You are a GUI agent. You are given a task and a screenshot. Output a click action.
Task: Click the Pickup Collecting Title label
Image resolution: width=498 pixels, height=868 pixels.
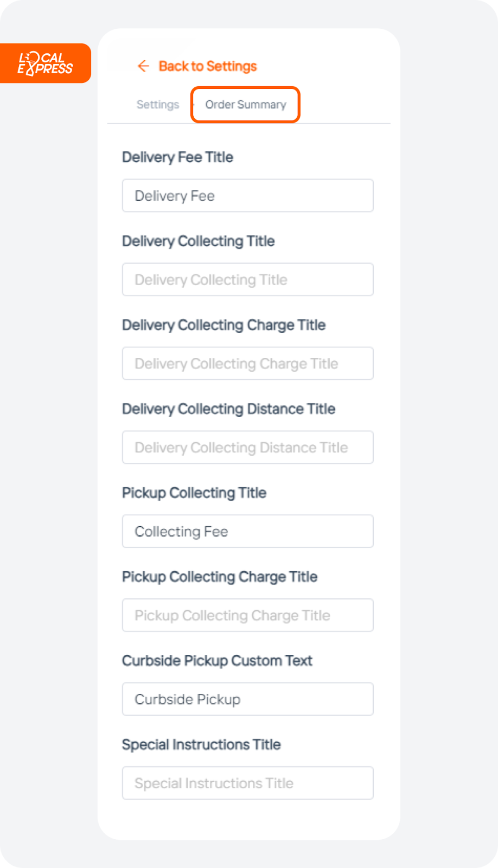194,493
